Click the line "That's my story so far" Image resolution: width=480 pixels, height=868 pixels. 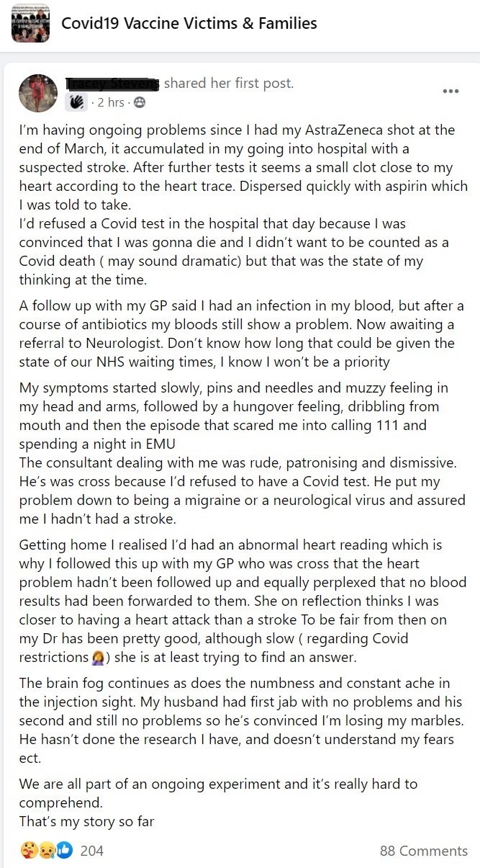(x=87, y=821)
